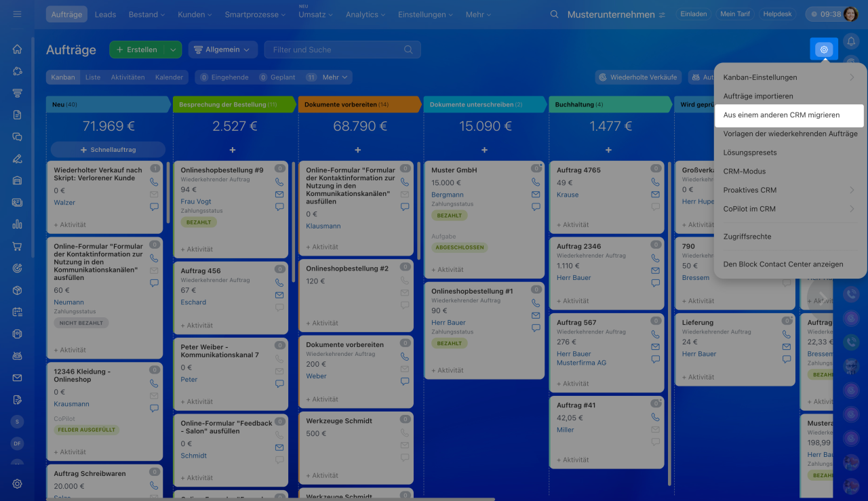868x501 pixels.
Task: Click phone icon on Auftrag 4765 card
Action: coord(656,182)
